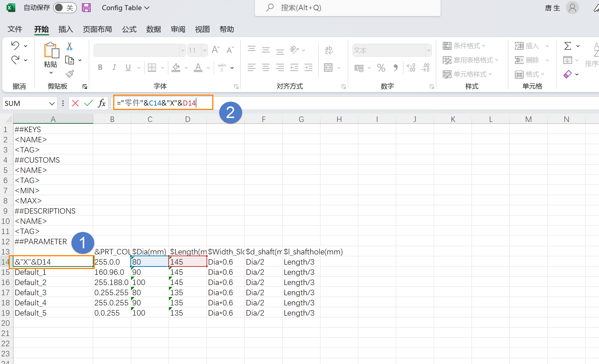Click the Copy icon
The image size is (599, 364).
69,60
